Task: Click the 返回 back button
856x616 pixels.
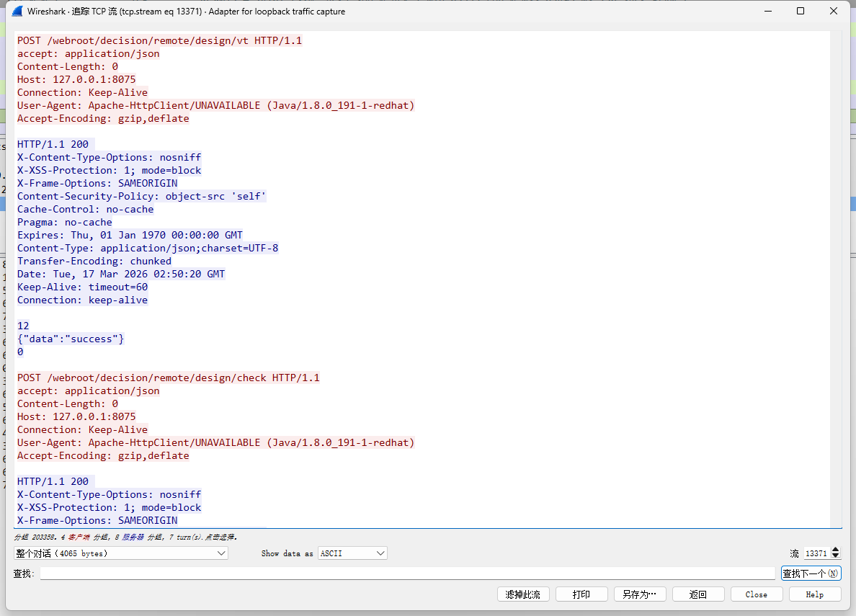Action: click(x=698, y=594)
